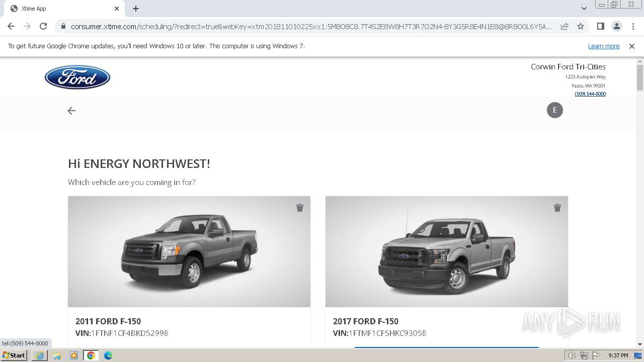Click the 2017 FORD F-150 title
Image resolution: width=644 pixels, height=362 pixels.
click(x=366, y=321)
